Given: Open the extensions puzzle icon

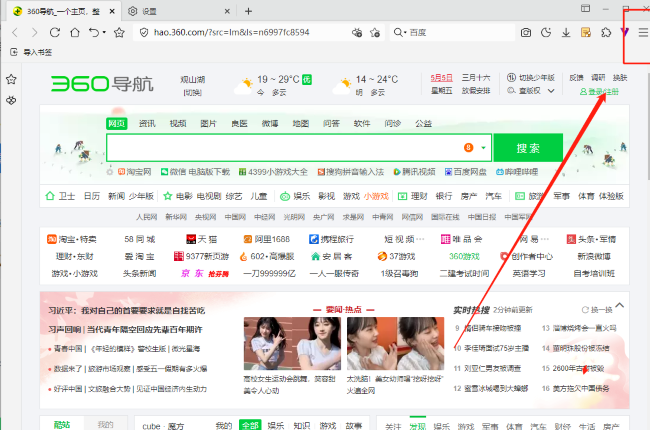Looking at the screenshot, I should click(x=606, y=32).
